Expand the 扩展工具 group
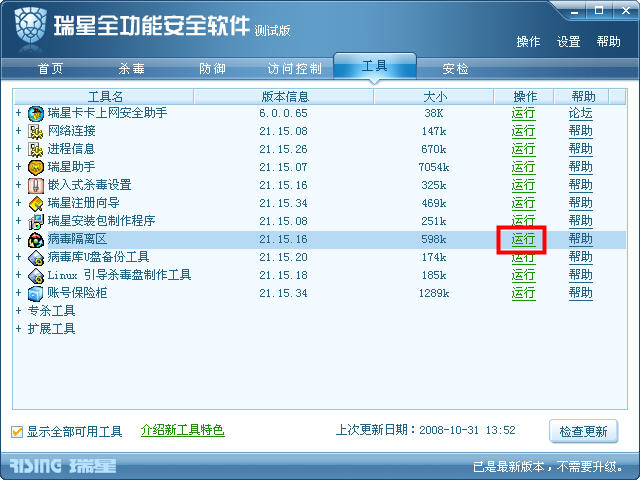This screenshot has height=480, width=640. point(18,329)
